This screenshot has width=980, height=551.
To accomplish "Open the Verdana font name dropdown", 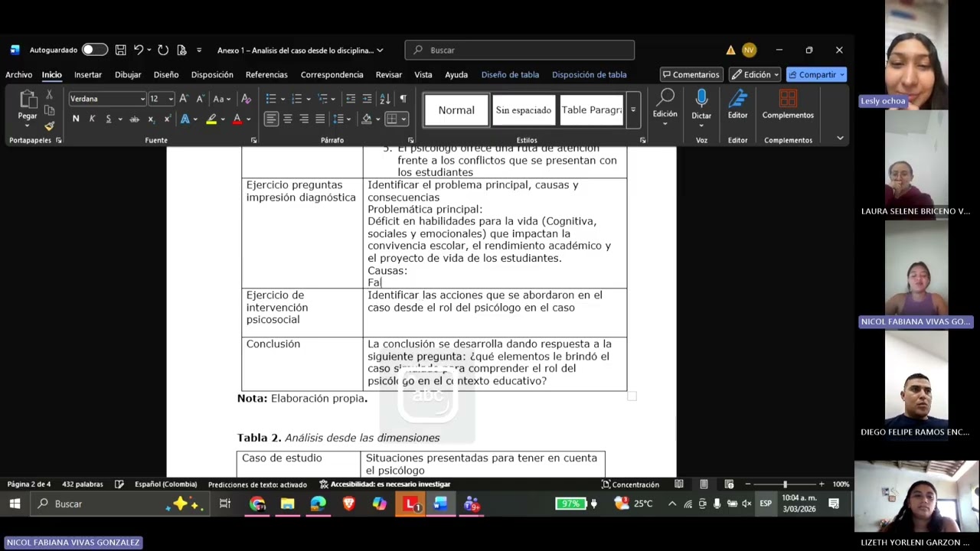I will (142, 99).
